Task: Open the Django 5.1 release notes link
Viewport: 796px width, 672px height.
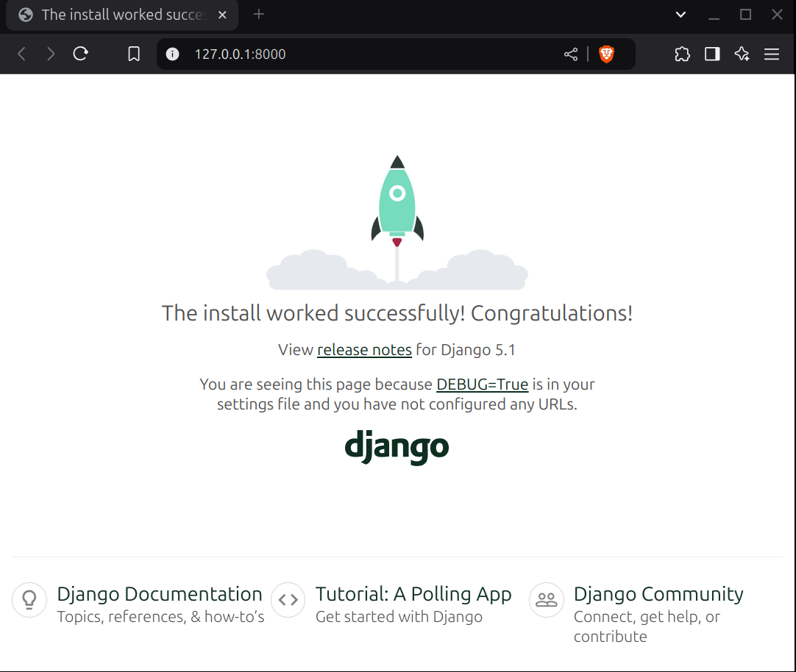Action: [x=364, y=349]
